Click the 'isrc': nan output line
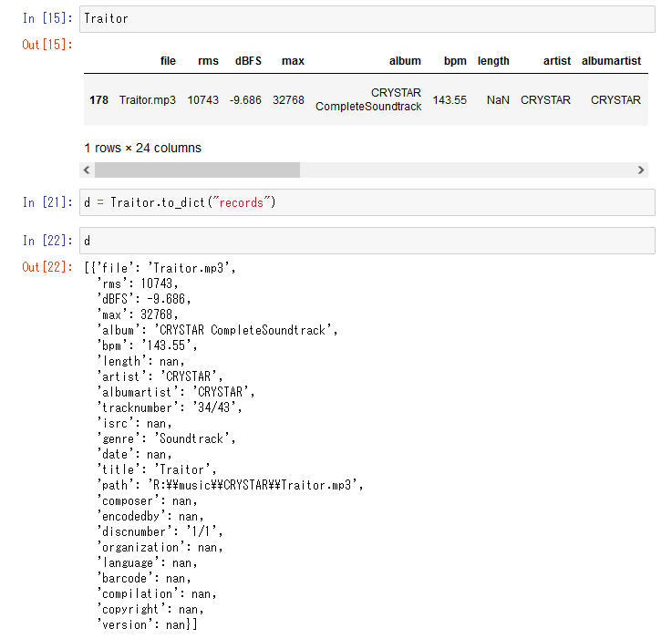This screenshot has width=672, height=639. (x=134, y=424)
